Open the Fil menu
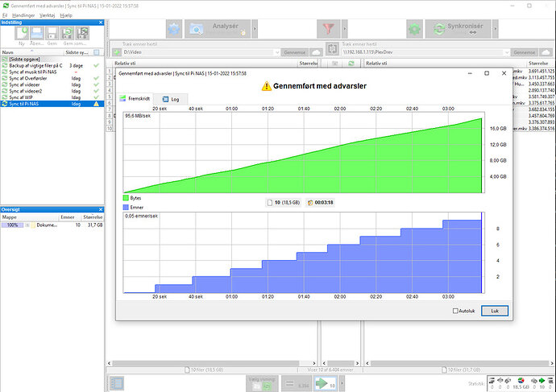 pyautogui.click(x=5, y=15)
